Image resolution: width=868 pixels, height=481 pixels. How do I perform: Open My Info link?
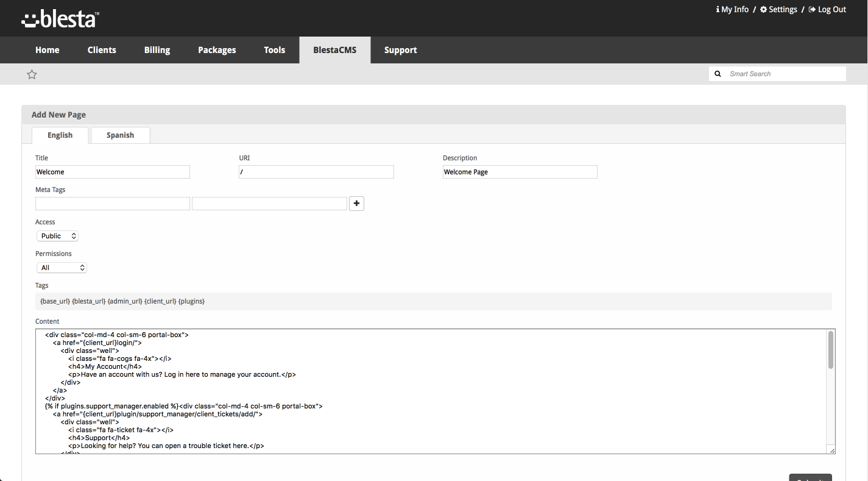732,9
